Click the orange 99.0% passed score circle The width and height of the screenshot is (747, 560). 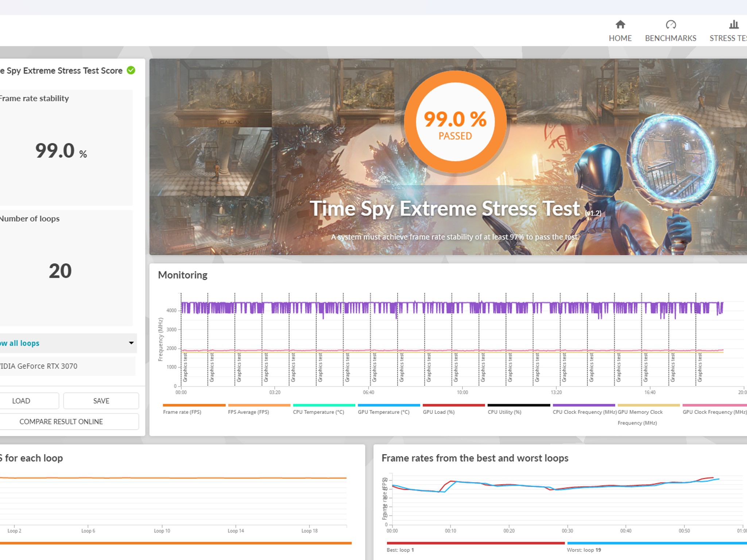point(455,122)
